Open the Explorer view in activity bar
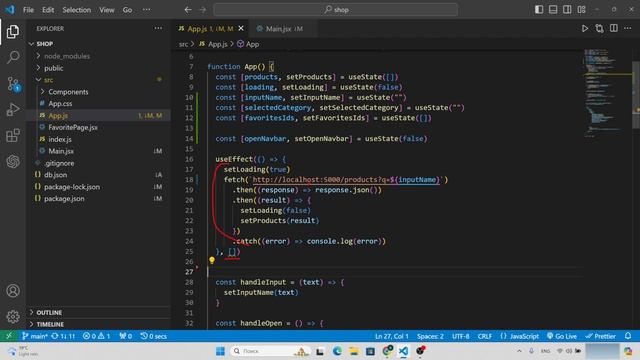 13,31
